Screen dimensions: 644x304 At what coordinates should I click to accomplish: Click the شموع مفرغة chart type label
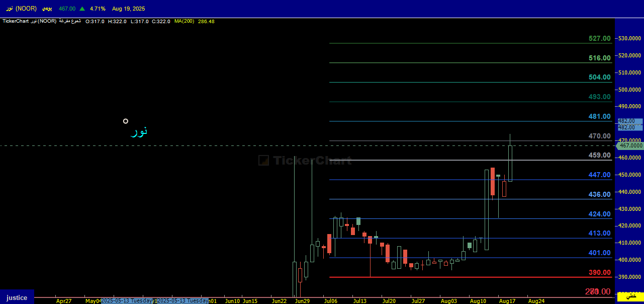[69, 21]
